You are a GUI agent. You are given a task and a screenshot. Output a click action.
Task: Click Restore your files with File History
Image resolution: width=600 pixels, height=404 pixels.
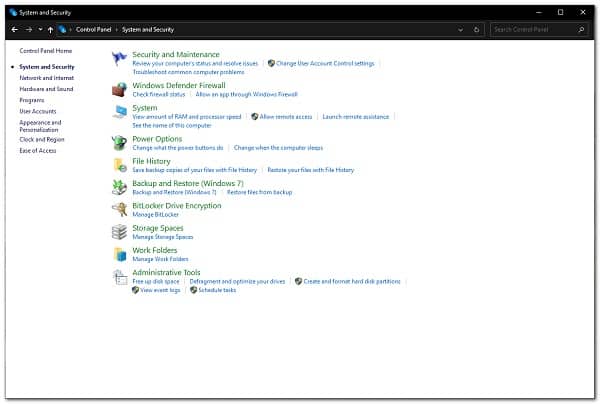click(x=311, y=169)
